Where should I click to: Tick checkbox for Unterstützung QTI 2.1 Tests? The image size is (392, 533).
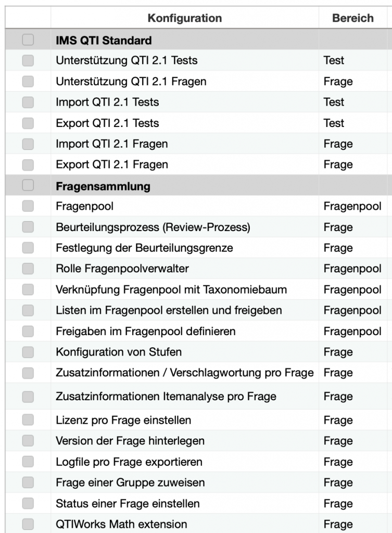pyautogui.click(x=28, y=60)
